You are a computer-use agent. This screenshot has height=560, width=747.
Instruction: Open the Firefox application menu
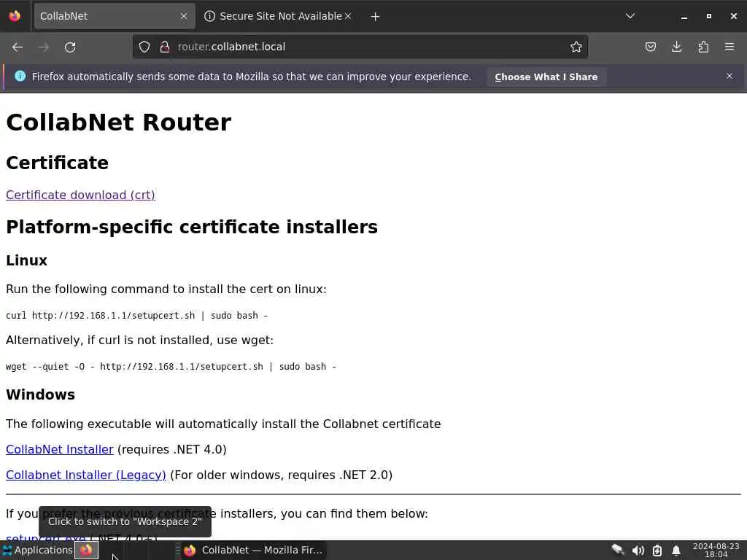point(729,47)
